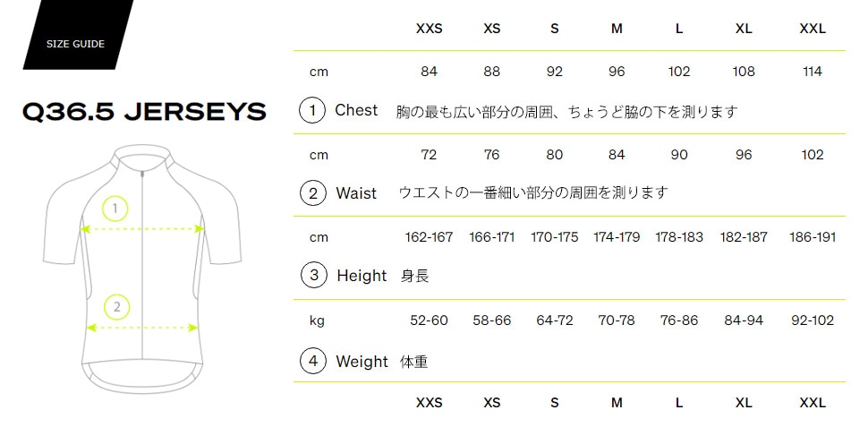Image resolution: width=868 pixels, height=427 pixels.
Task: Select the XXS column header in the top row
Action: pos(430,29)
